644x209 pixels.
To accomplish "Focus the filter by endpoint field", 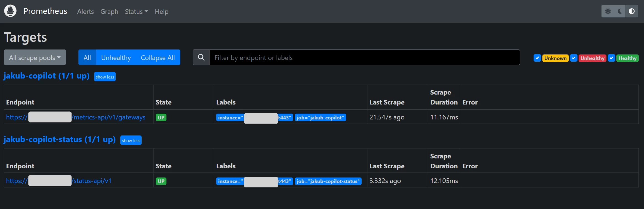I will pyautogui.click(x=364, y=58).
